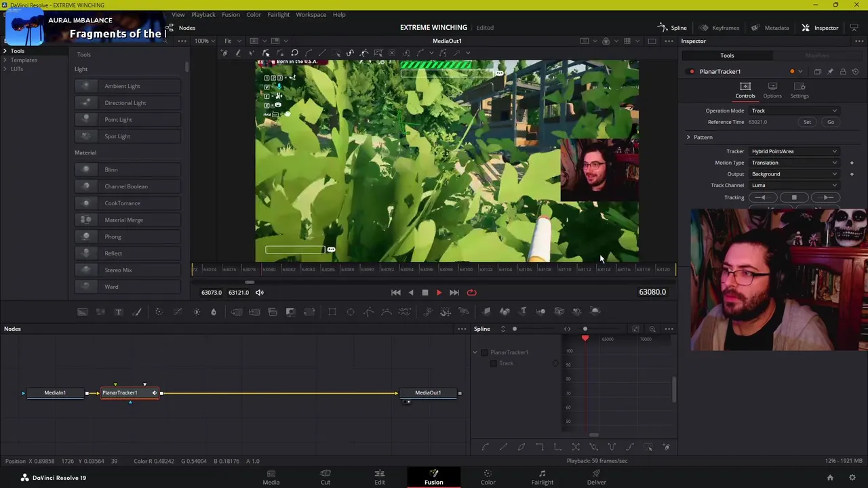Click the reset icon in the Inspector header

855,71
